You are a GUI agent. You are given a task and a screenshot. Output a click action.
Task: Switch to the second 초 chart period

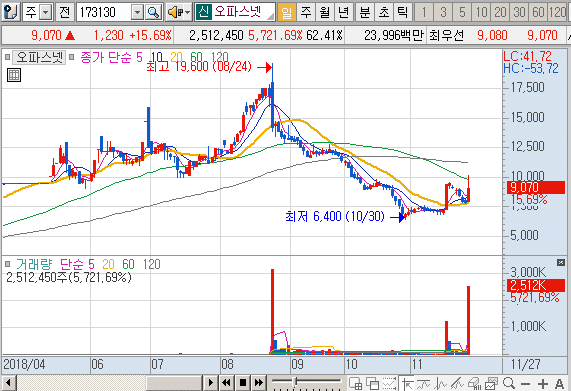click(x=383, y=12)
